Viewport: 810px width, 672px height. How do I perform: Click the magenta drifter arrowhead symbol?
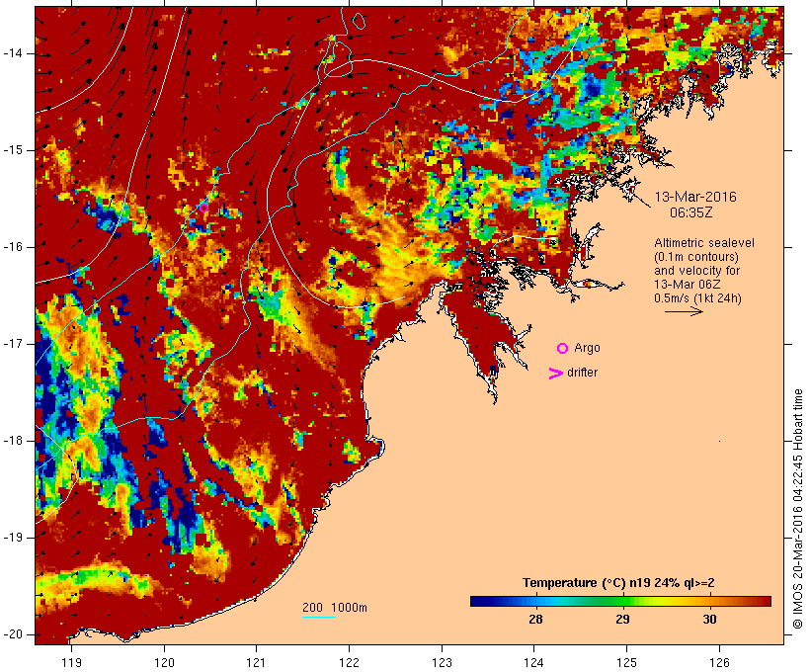tap(556, 373)
